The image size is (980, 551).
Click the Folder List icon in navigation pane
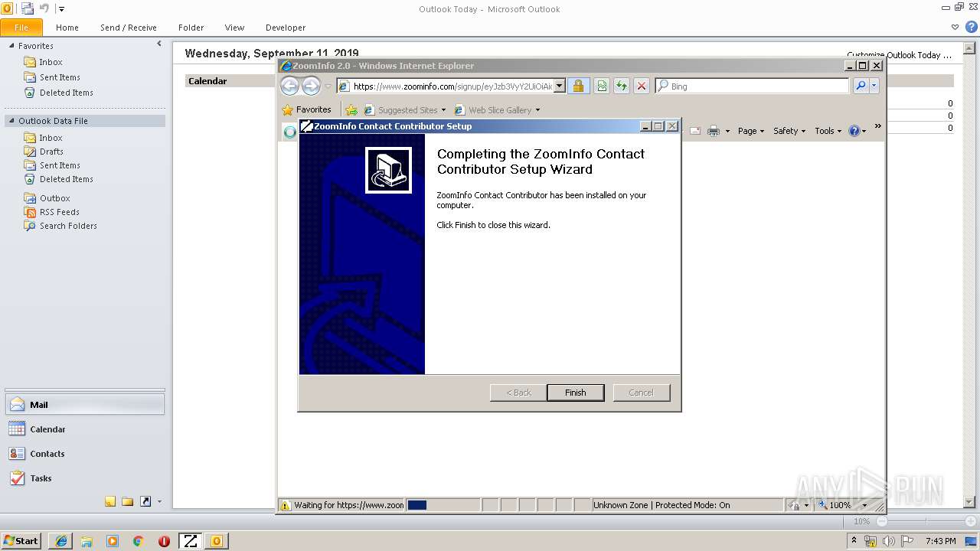click(128, 502)
